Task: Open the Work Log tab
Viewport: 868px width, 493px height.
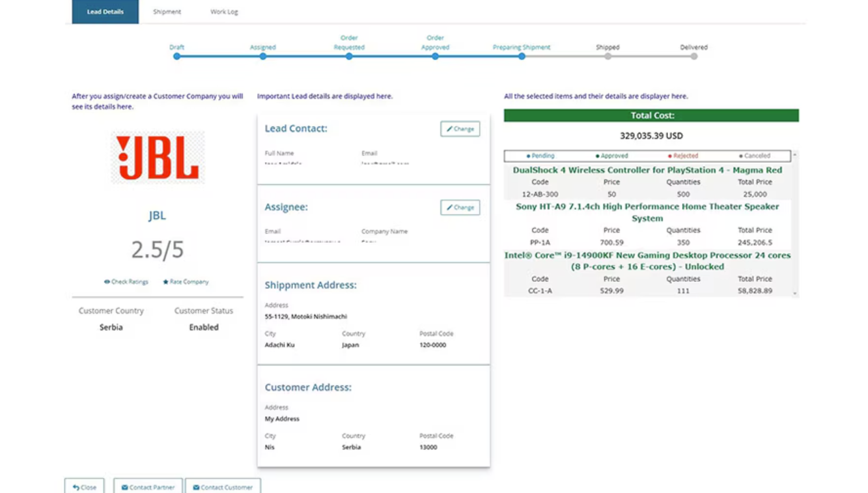Action: [223, 11]
